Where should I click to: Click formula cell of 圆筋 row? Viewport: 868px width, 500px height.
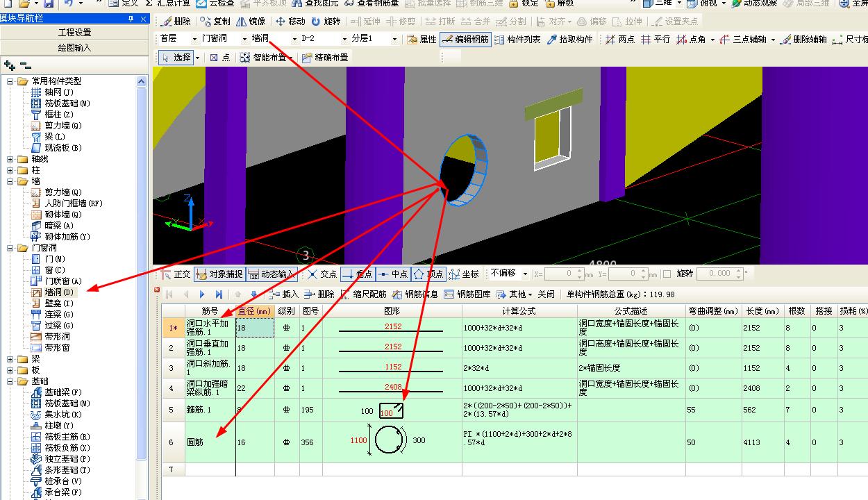coord(519,442)
